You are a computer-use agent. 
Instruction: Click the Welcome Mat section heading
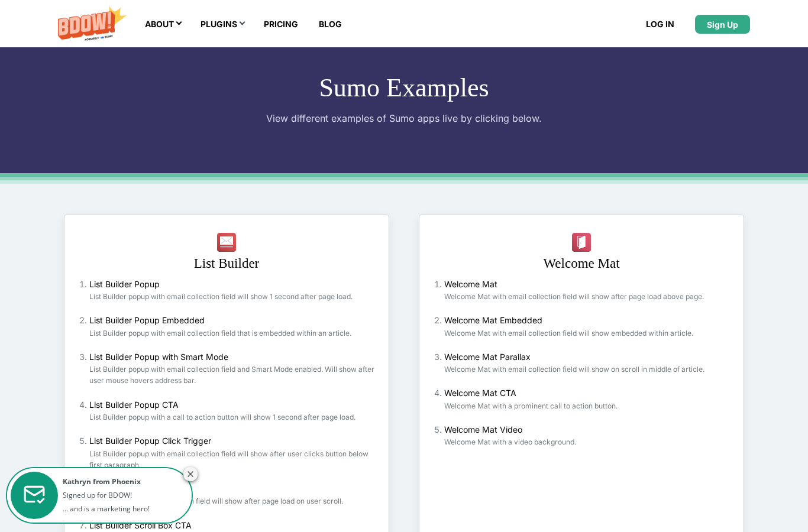tap(581, 264)
